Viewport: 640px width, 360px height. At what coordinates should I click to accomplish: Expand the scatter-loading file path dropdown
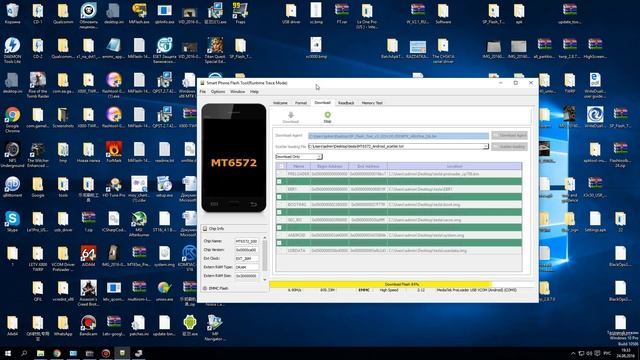point(486,147)
